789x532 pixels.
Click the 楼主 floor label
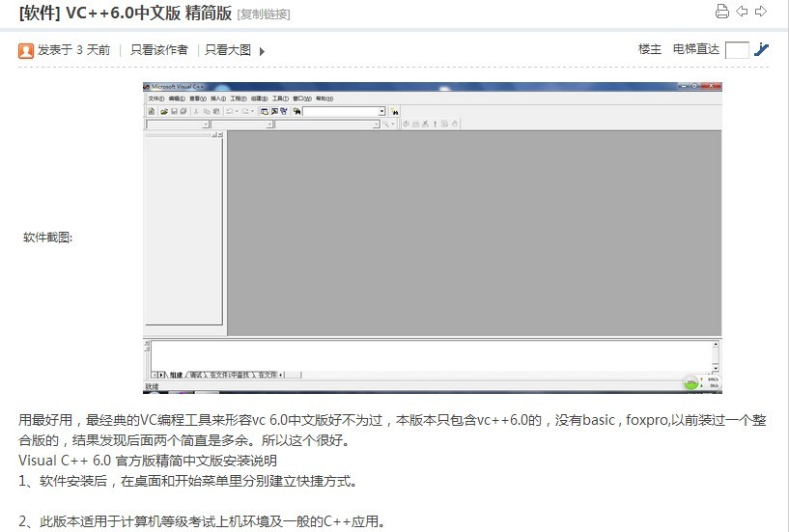tap(650, 49)
